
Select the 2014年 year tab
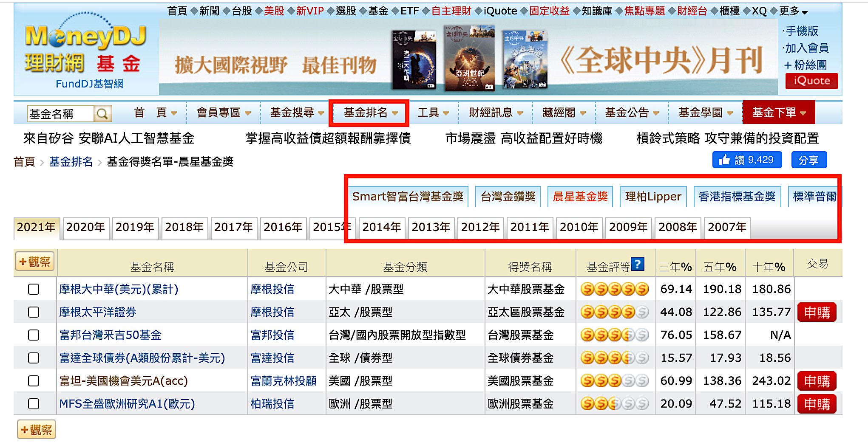tap(382, 228)
